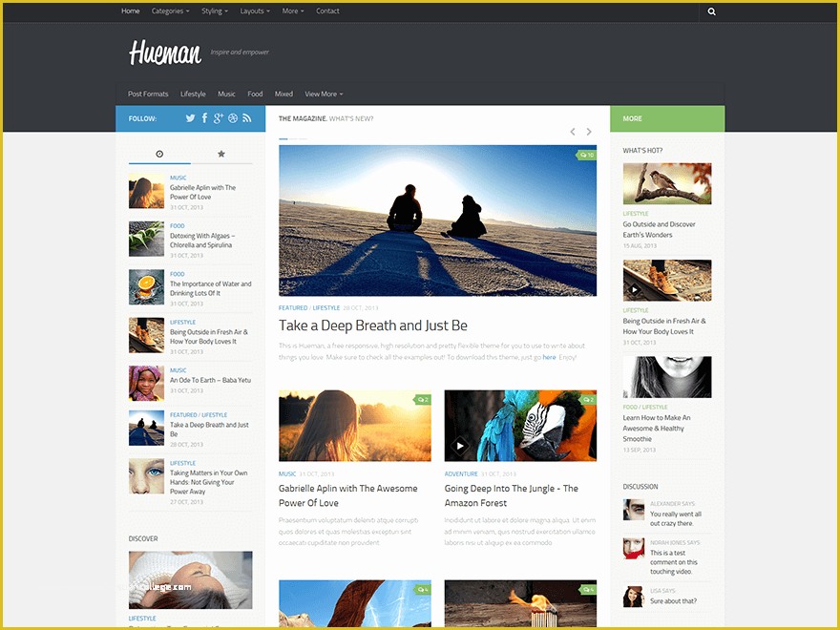
Task: Play the sidebar railroad video thumbnail
Action: (x=634, y=289)
